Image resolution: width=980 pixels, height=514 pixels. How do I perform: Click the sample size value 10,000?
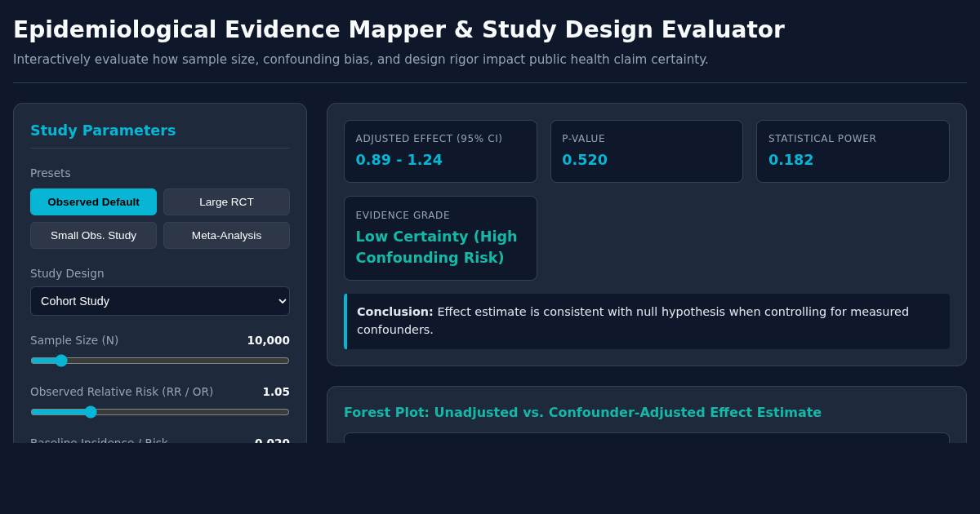(268, 340)
